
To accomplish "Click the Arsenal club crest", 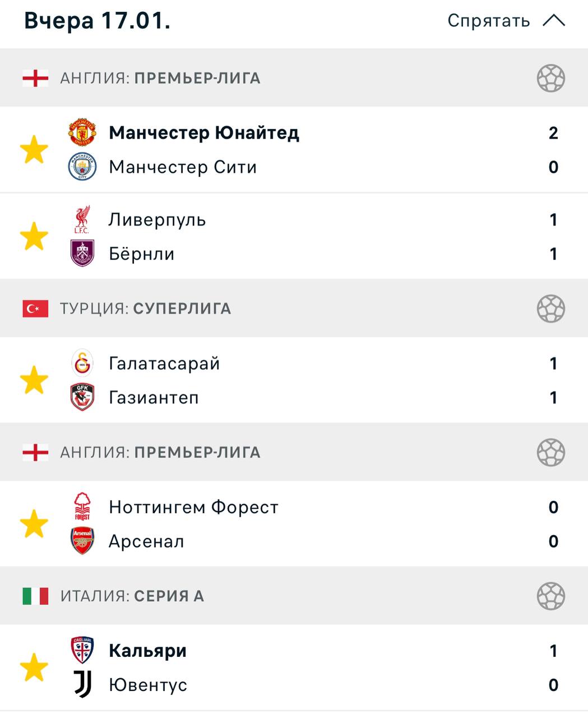I will tap(82, 541).
